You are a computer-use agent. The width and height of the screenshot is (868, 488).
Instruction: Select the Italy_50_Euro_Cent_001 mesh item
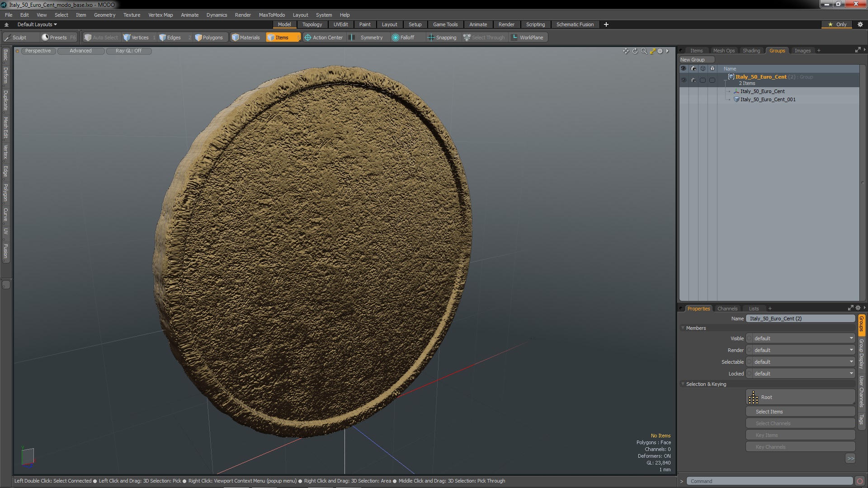(x=768, y=99)
